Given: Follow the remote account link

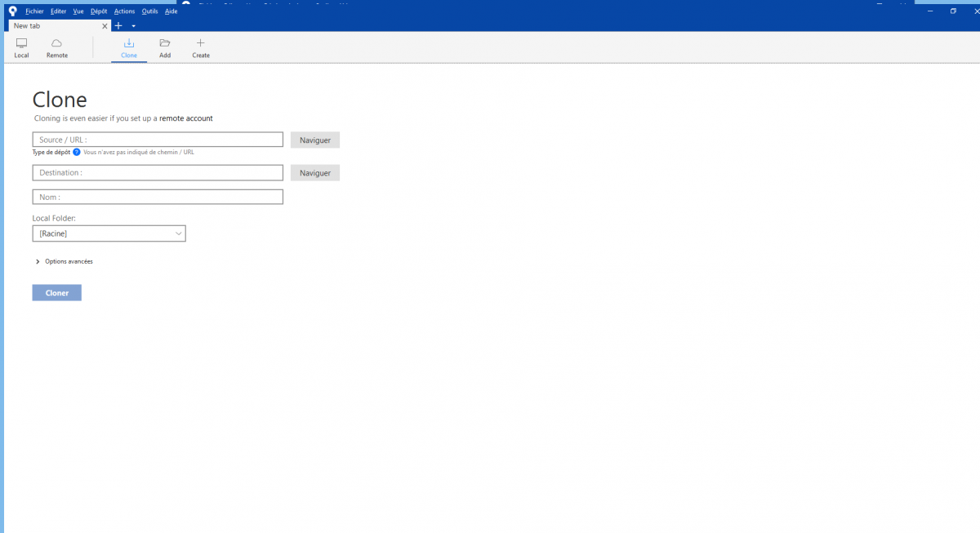Looking at the screenshot, I should click(x=185, y=118).
